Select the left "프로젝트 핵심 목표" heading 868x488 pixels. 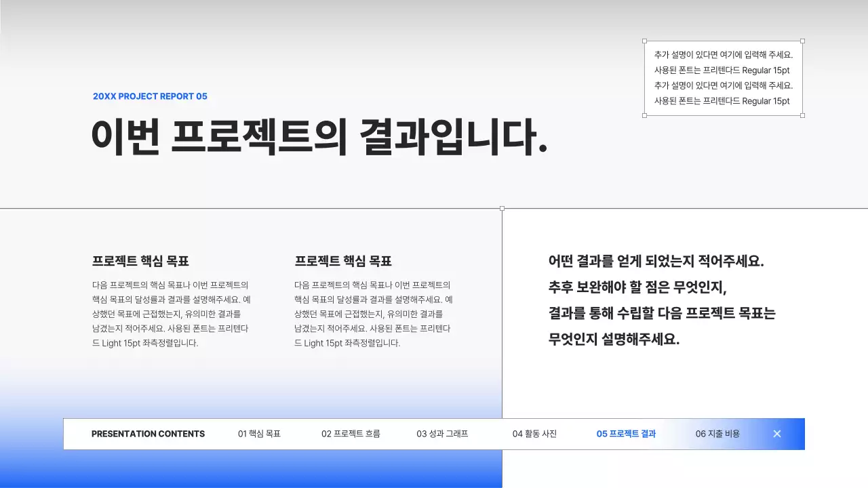[139, 260]
